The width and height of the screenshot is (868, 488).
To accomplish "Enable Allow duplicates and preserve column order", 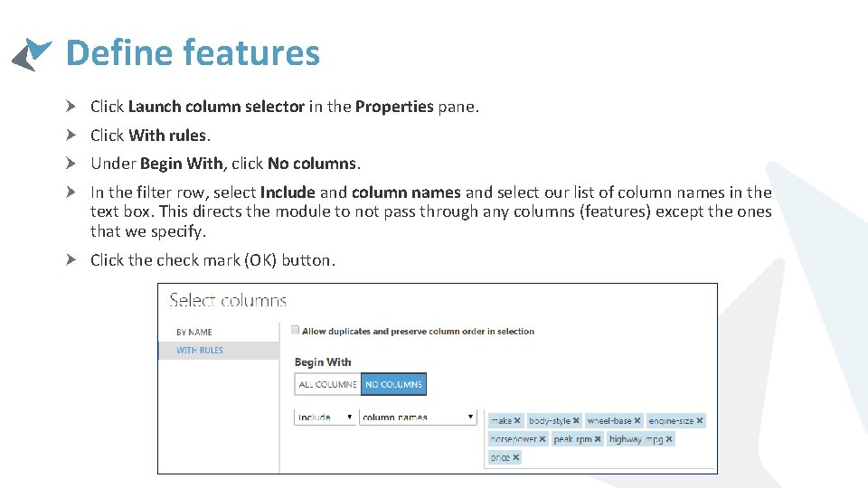I will pos(295,331).
